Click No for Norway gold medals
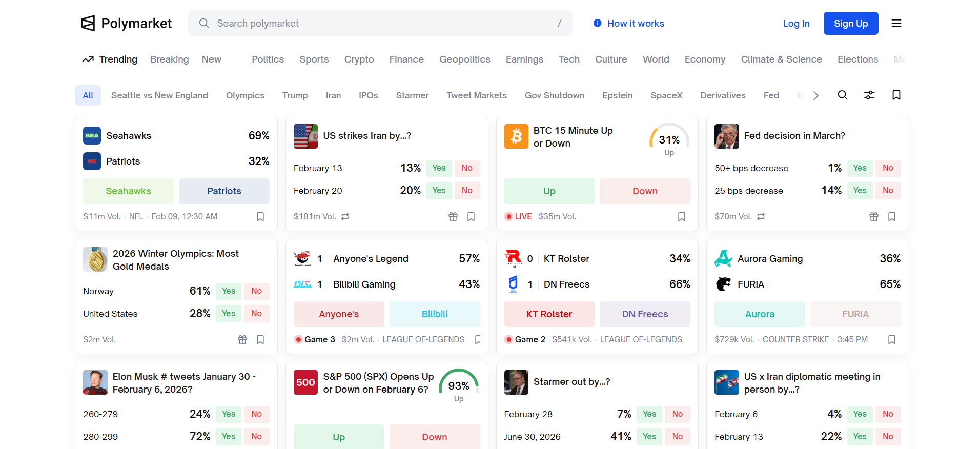Viewport: 980px width, 449px height. click(x=256, y=291)
